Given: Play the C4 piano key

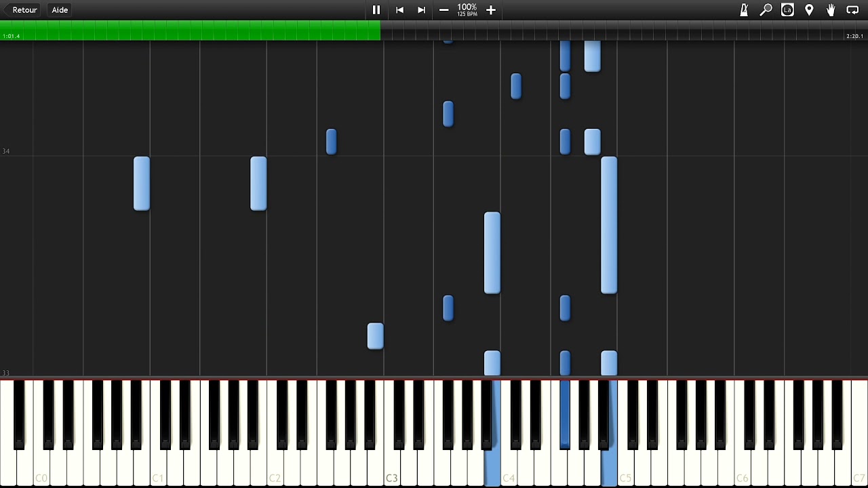Looking at the screenshot, I should pos(509,468).
